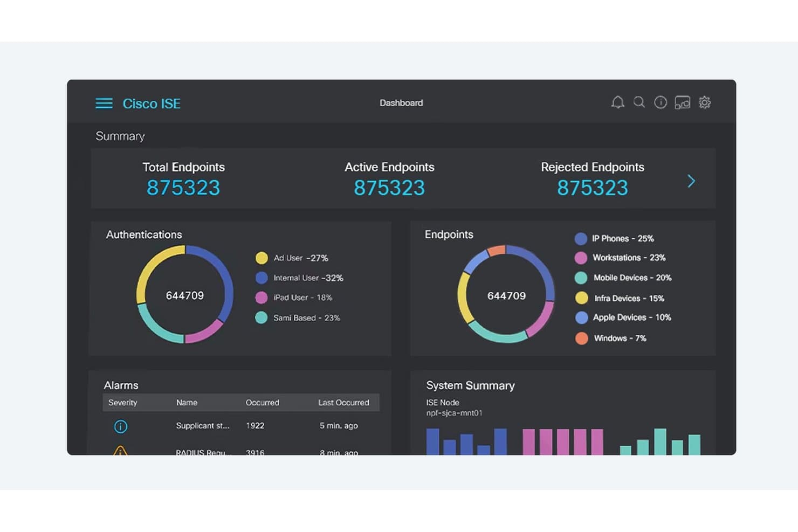Open the info circle icon in header

click(661, 102)
